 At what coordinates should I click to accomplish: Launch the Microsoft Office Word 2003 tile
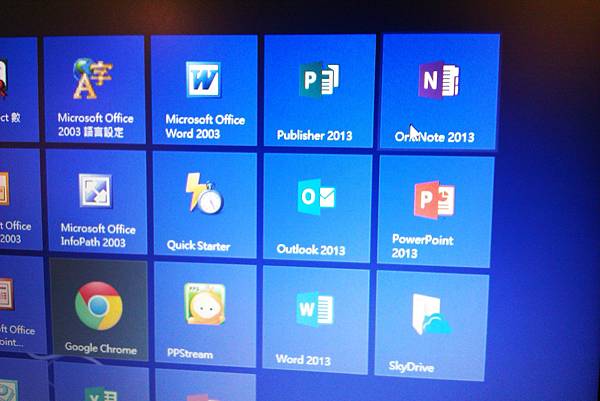[x=204, y=91]
